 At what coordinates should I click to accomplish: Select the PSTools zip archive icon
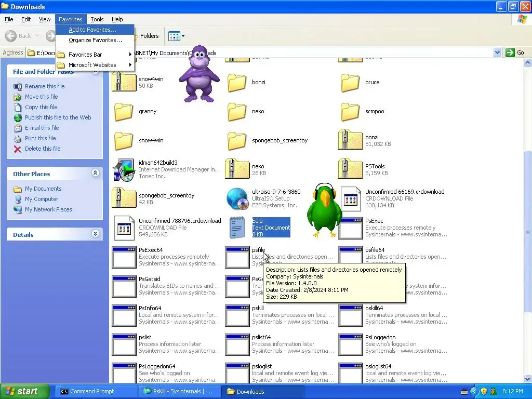pyautogui.click(x=351, y=169)
